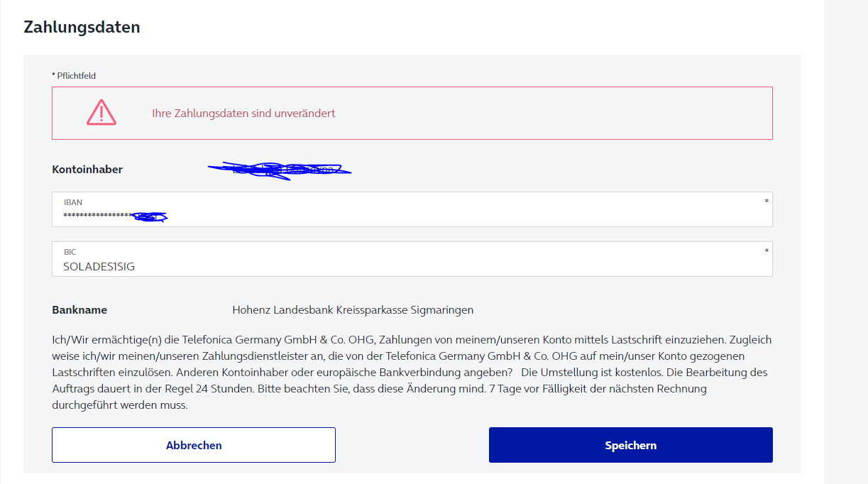Focus the IBAN input field
Screen dimensions: 868x484
click(x=412, y=209)
